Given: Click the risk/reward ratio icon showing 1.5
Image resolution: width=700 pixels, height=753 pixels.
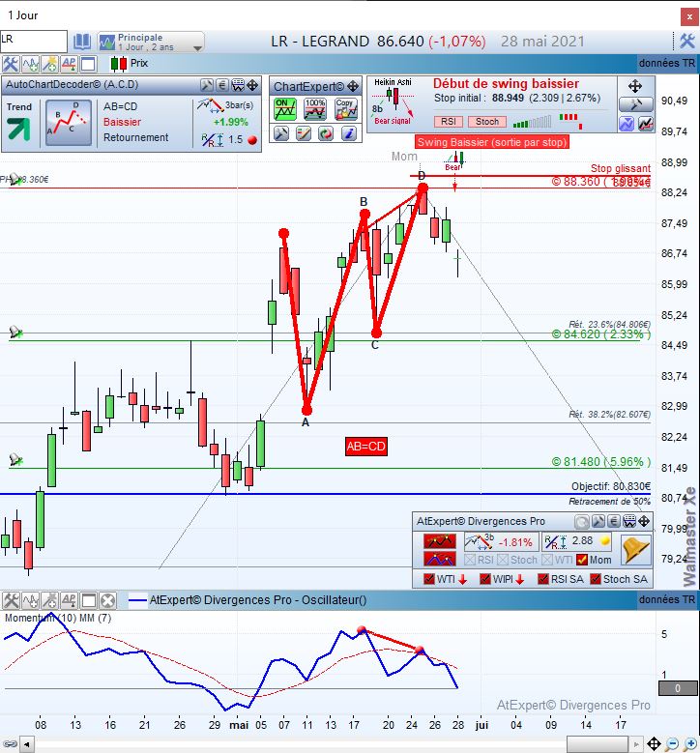Looking at the screenshot, I should pos(212,140).
